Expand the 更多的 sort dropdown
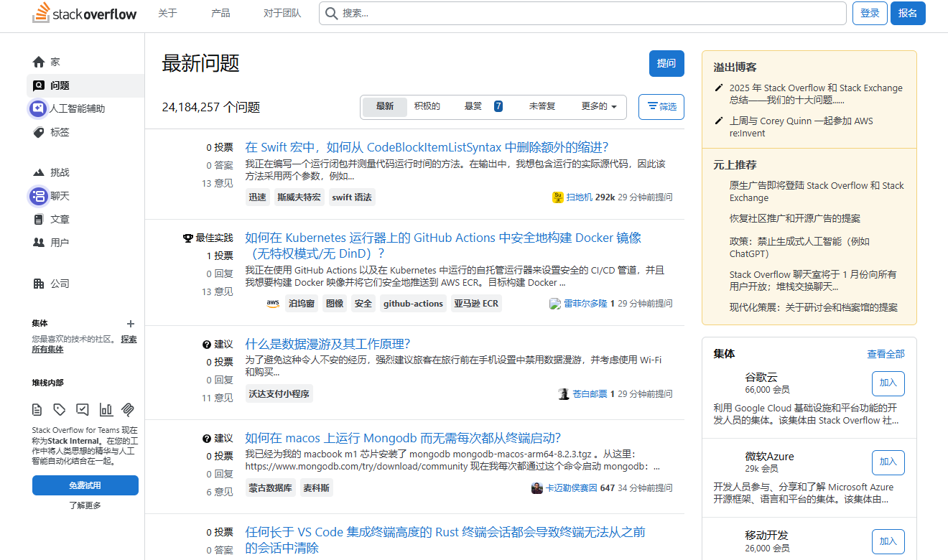 tap(598, 107)
